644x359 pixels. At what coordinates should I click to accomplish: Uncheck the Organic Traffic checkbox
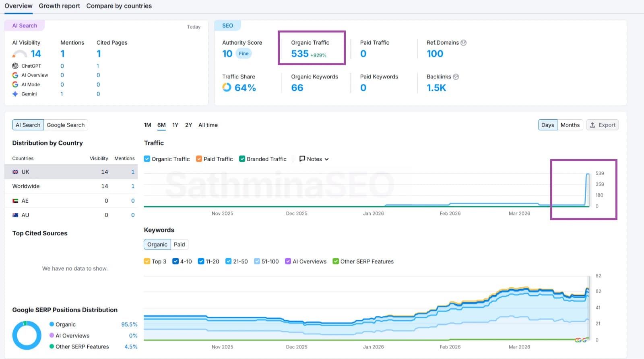point(147,159)
